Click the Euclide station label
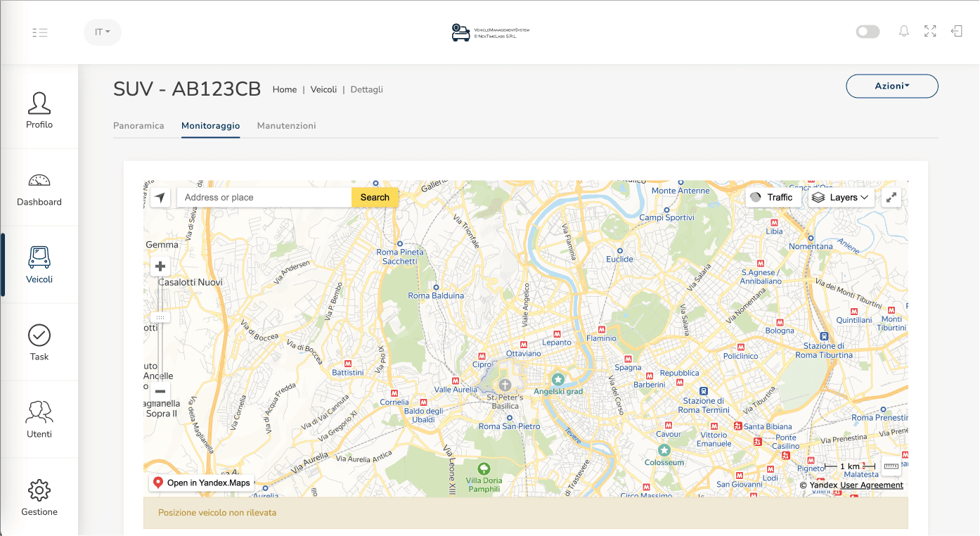The width and height of the screenshot is (980, 536). click(x=619, y=259)
